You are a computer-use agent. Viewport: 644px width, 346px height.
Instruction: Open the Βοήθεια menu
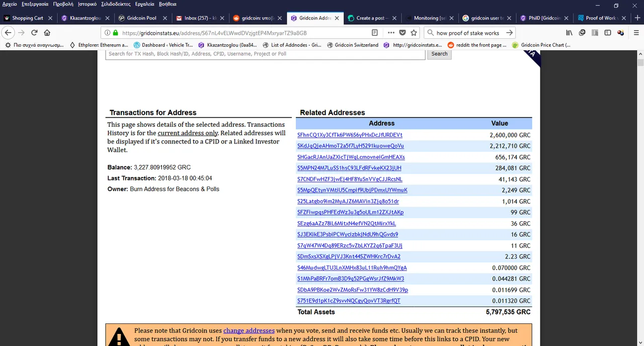coord(168,4)
